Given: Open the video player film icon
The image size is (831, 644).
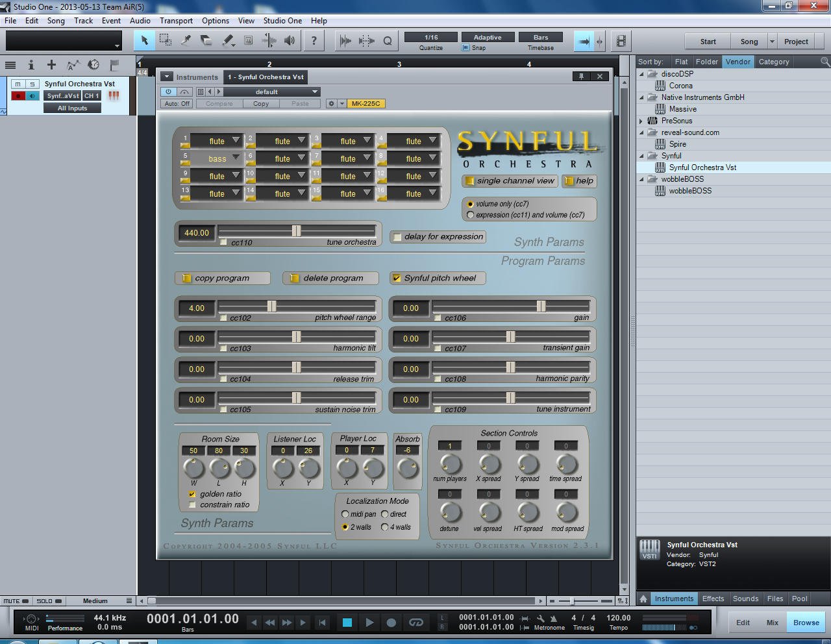Looking at the screenshot, I should [x=621, y=42].
